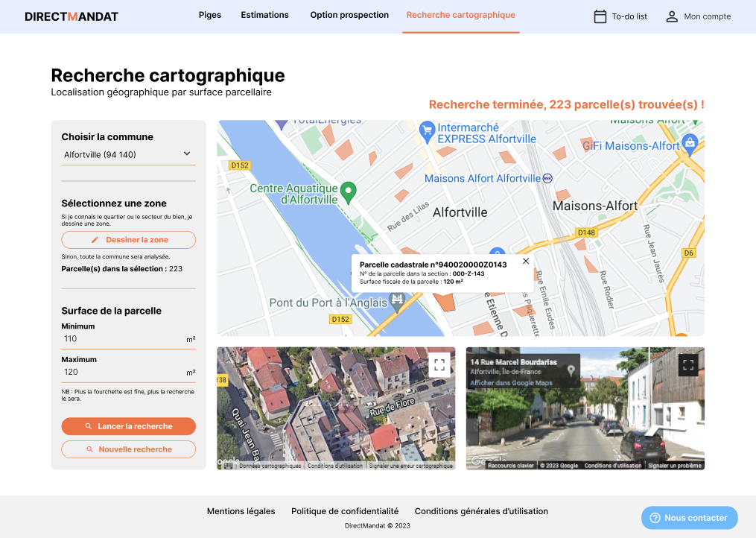This screenshot has width=756, height=538.
Task: Click Raccourcis clavier in Street View
Action: (x=511, y=466)
